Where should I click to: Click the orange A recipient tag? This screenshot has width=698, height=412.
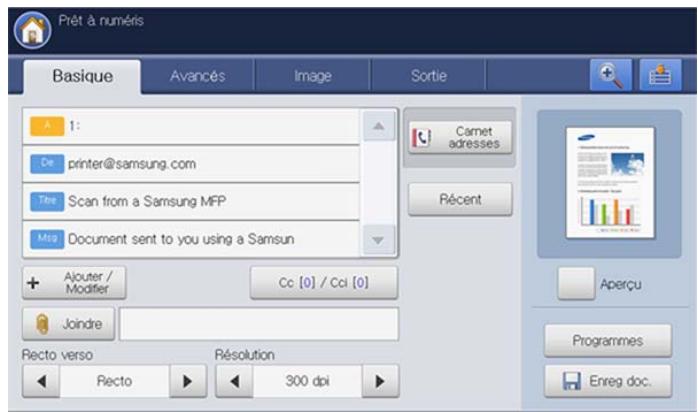click(x=47, y=126)
